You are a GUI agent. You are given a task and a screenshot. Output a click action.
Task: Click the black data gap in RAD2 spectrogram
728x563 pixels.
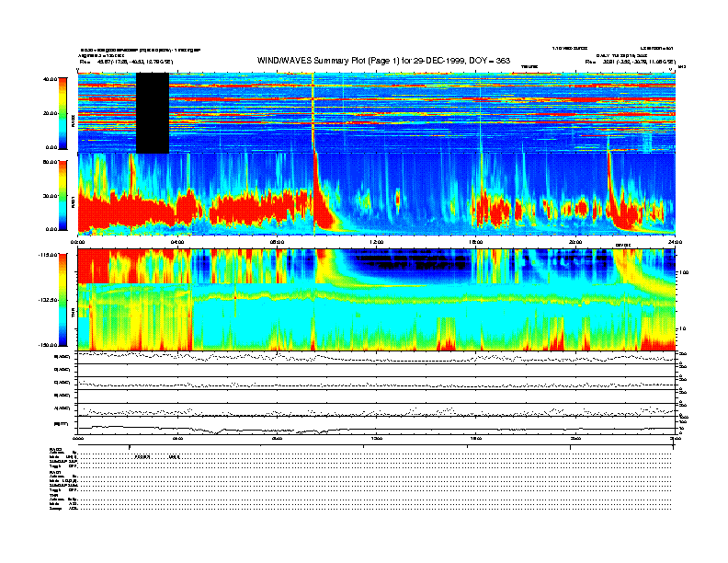[x=153, y=113]
